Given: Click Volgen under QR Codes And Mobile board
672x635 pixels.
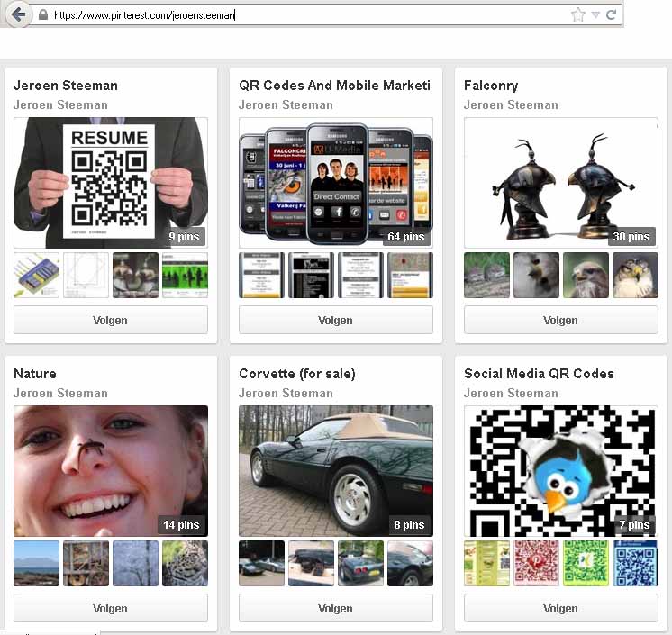Looking at the screenshot, I should point(336,320).
